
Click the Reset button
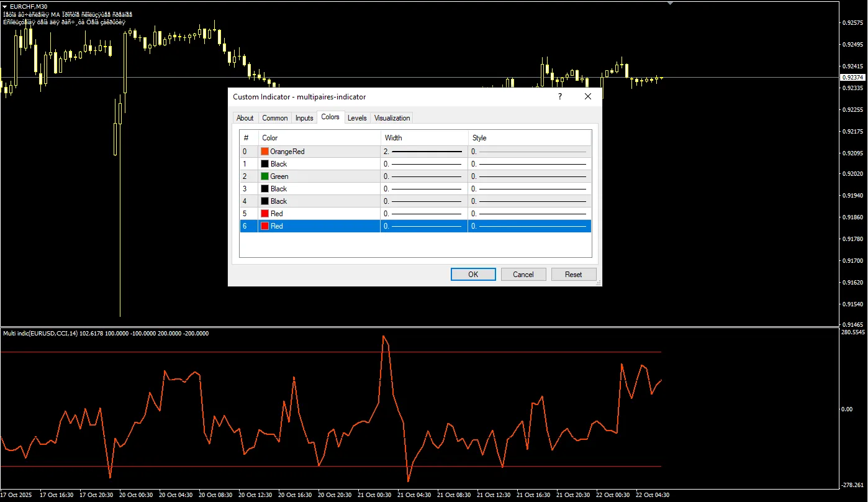573,275
